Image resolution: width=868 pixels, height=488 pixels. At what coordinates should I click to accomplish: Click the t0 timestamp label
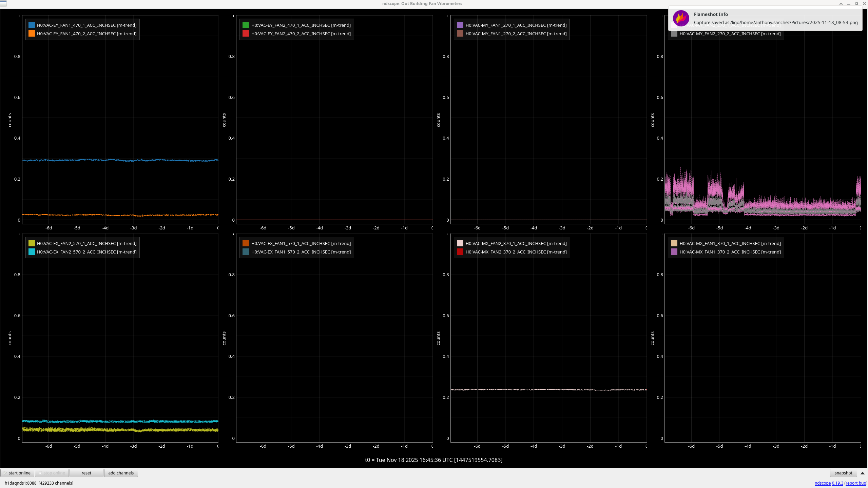click(433, 460)
